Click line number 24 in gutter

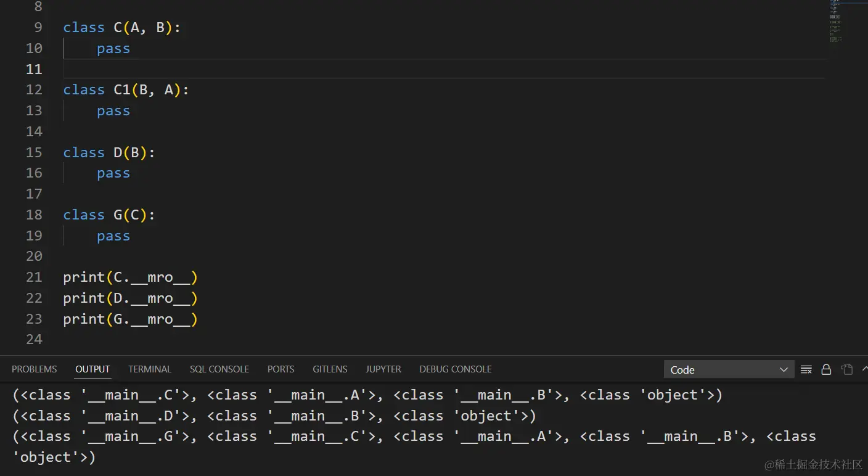34,339
